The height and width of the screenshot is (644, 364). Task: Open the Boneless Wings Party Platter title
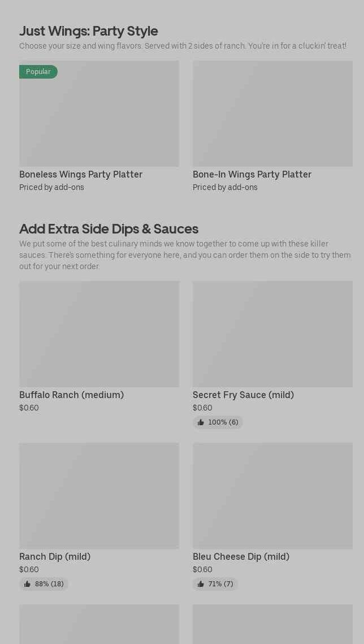tap(81, 175)
